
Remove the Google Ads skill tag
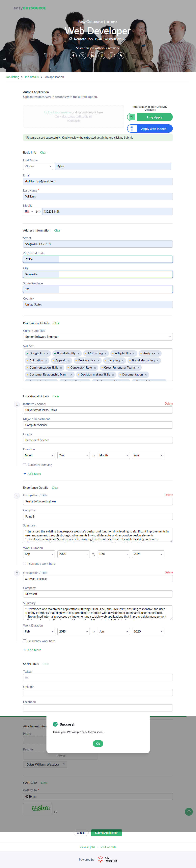[x=48, y=353]
